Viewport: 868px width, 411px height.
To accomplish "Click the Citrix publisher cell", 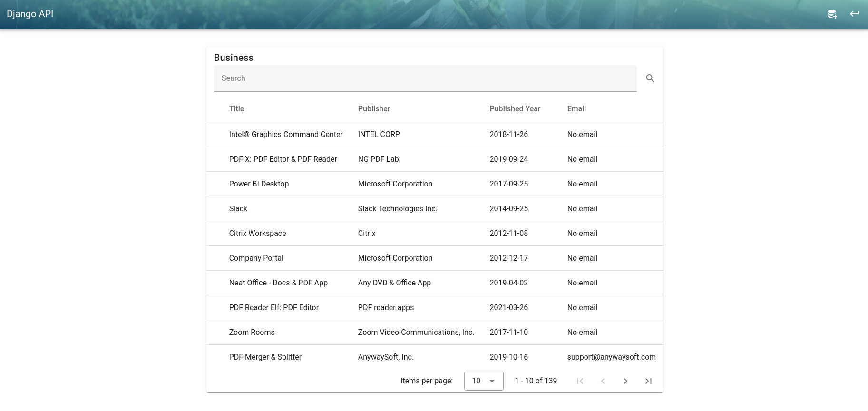I will coord(367,234).
